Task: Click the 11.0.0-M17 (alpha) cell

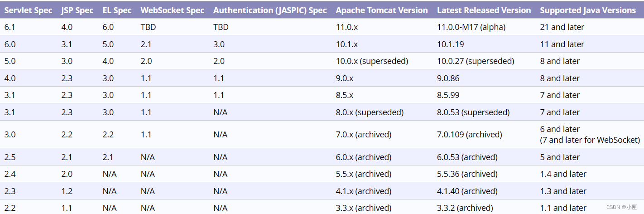Action: tap(471, 27)
